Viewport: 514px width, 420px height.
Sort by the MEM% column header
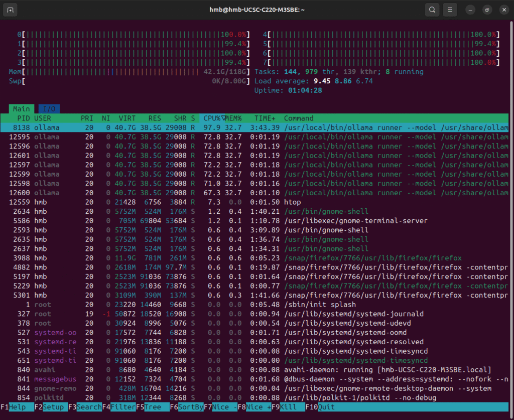point(232,118)
